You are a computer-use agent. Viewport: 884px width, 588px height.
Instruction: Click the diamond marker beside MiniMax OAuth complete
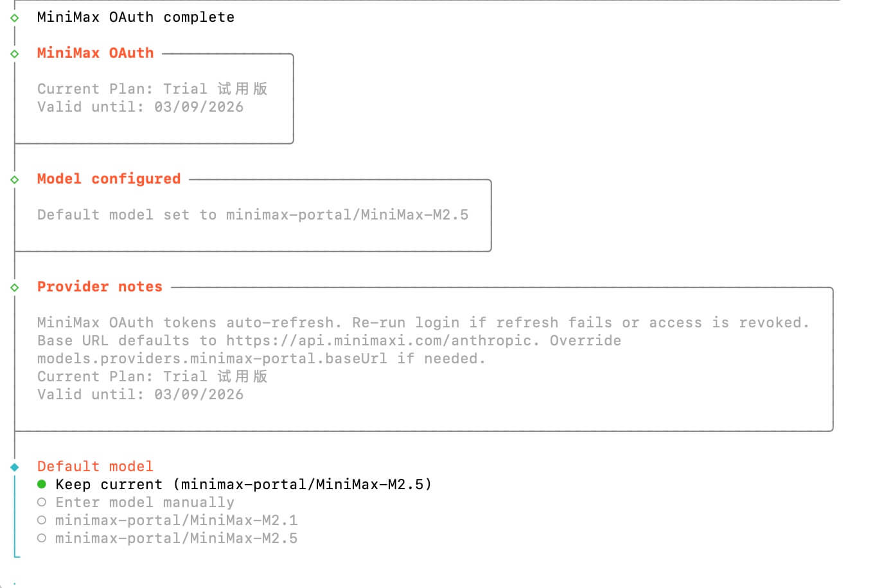tap(15, 18)
